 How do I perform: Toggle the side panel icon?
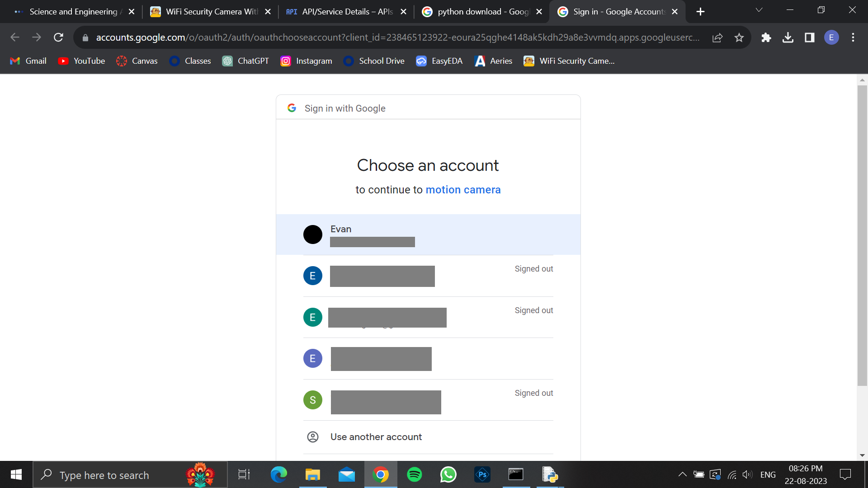click(x=810, y=38)
